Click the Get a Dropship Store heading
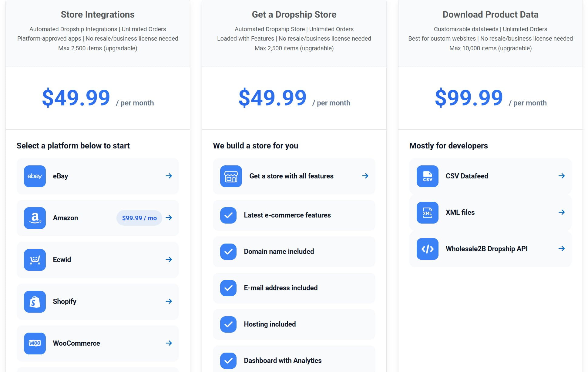 (x=294, y=15)
